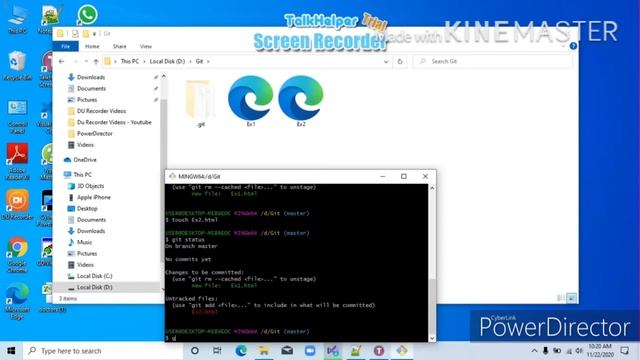Open the File tab in File Explorer
640x360 pixels.
click(x=65, y=46)
